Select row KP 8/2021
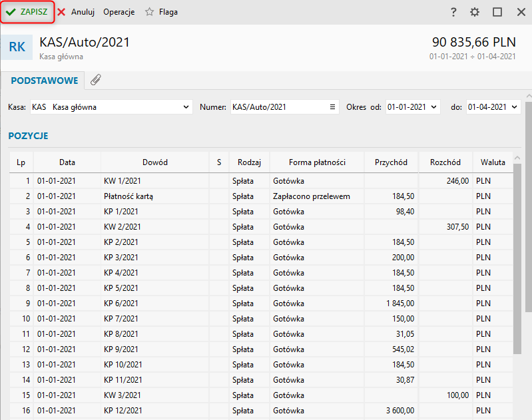Screen dimensions: 532x420 pos(261,334)
